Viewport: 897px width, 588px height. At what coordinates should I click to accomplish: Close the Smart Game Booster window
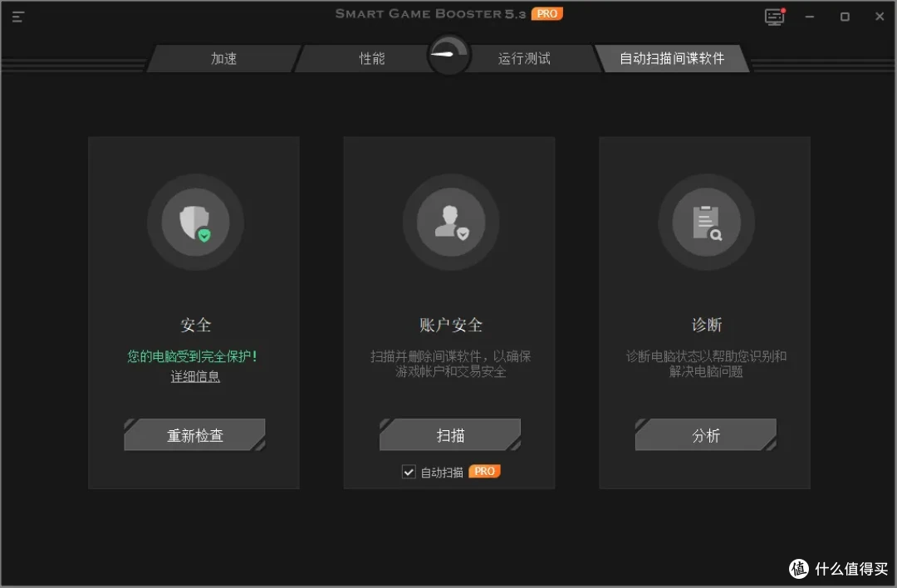tap(880, 17)
